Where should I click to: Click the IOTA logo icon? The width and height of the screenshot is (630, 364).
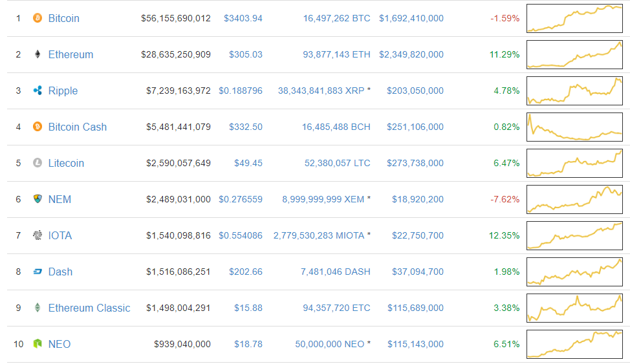[x=38, y=235]
